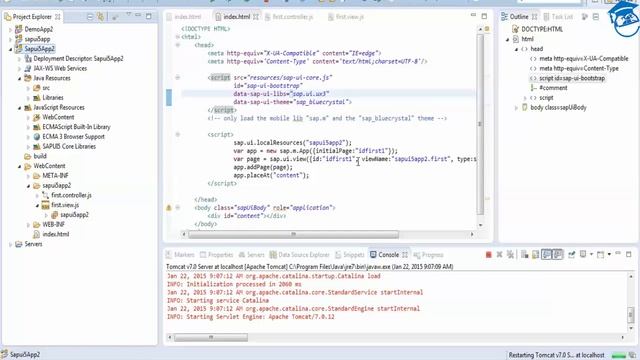Image resolution: width=640 pixels, height=360 pixels.
Task: Select first.view.js in Project Explorer
Action: click(65, 205)
